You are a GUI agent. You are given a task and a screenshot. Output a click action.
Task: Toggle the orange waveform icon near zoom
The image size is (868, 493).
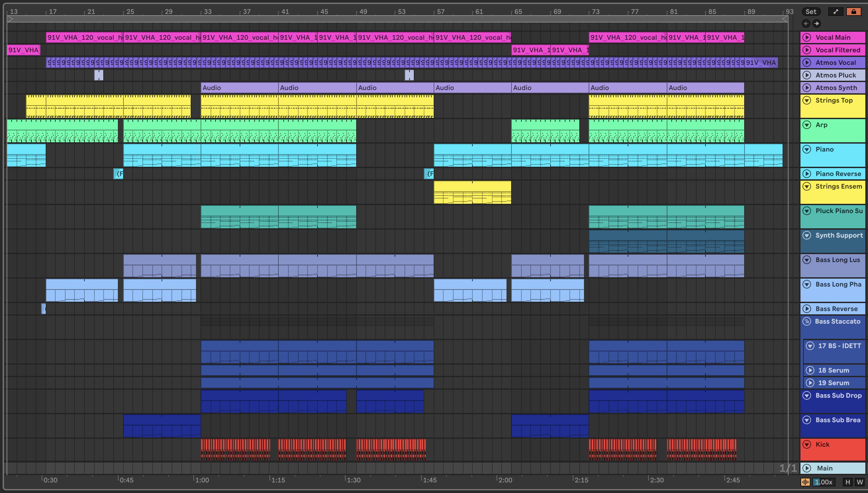pos(805,482)
